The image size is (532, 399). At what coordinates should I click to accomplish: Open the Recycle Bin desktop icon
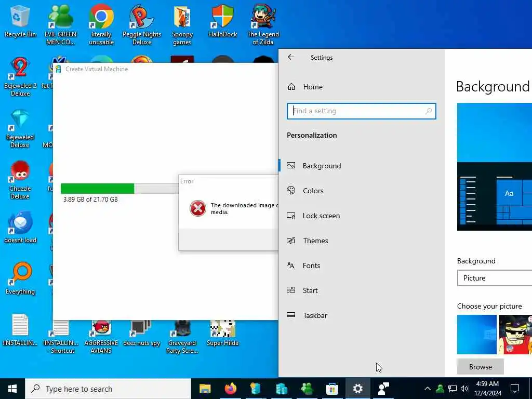[20, 21]
